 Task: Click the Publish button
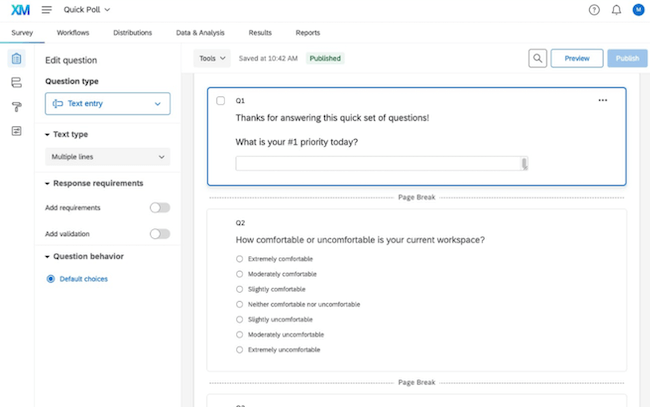pyautogui.click(x=627, y=58)
